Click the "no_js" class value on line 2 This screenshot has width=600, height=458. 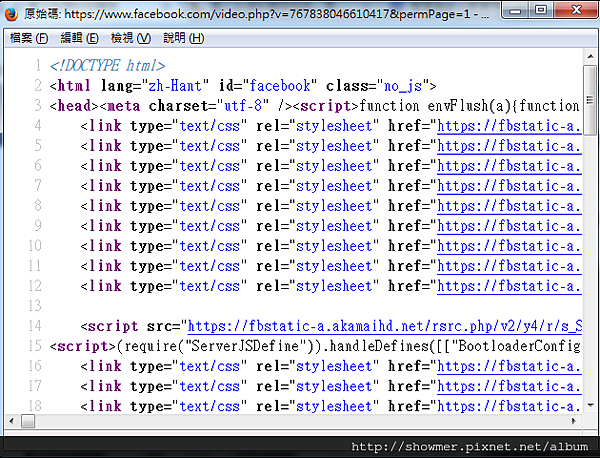point(403,86)
